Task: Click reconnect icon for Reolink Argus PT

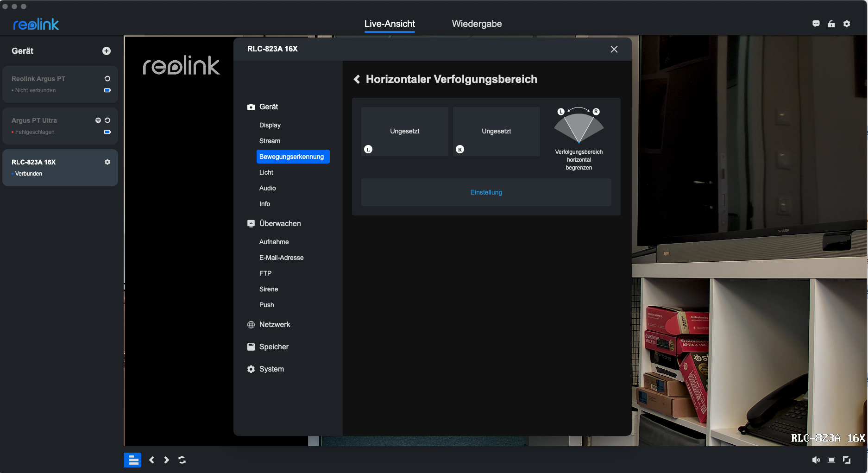Action: [x=107, y=79]
